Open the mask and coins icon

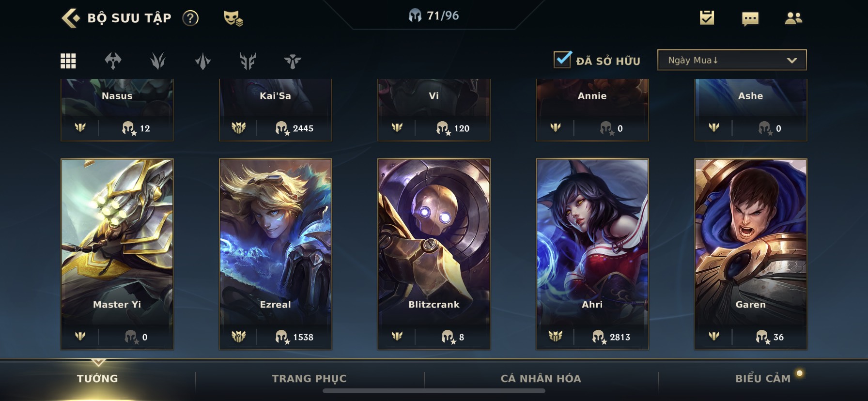pyautogui.click(x=233, y=18)
